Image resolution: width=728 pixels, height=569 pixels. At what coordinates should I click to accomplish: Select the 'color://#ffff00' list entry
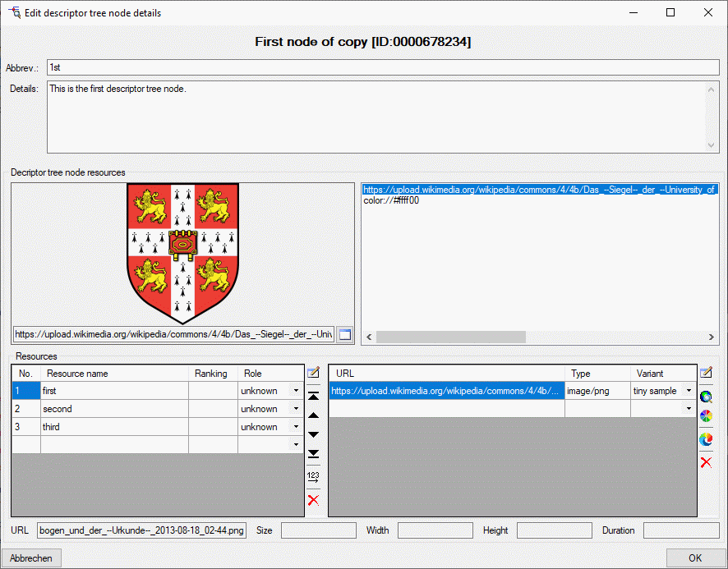(x=391, y=200)
